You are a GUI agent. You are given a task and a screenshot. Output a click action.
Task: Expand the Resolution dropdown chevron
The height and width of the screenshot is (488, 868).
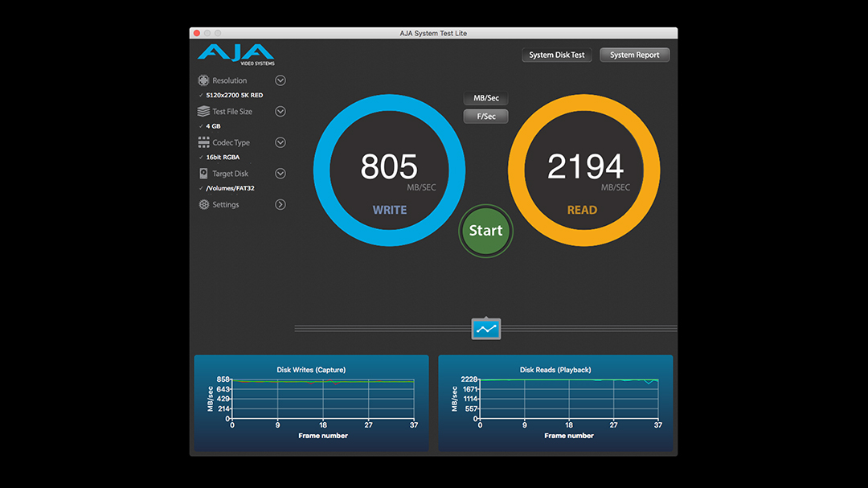click(280, 80)
